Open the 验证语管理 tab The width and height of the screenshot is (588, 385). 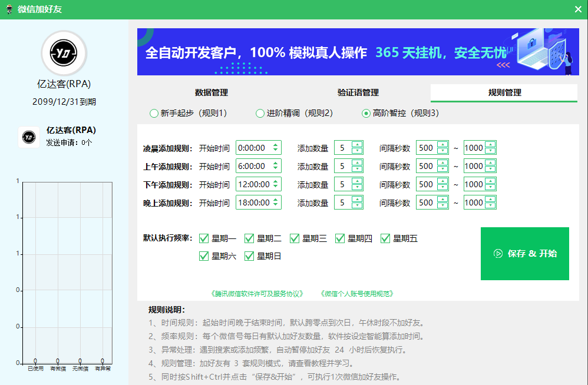358,92
